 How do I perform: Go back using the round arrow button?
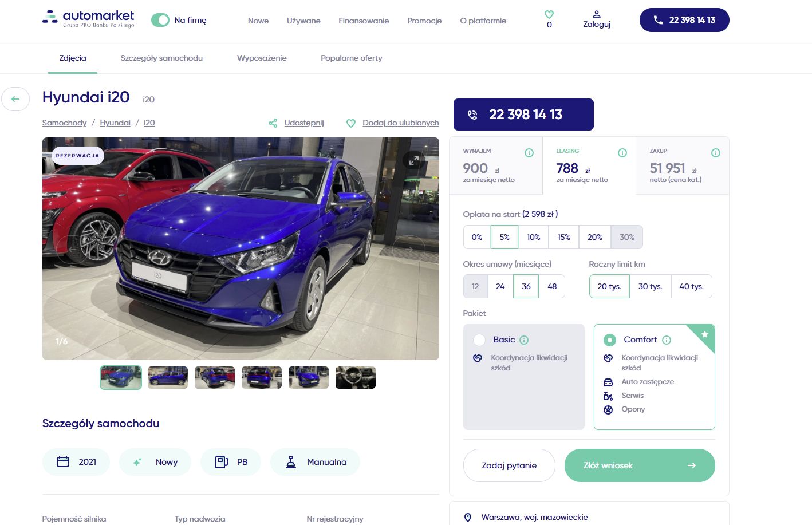[15, 99]
